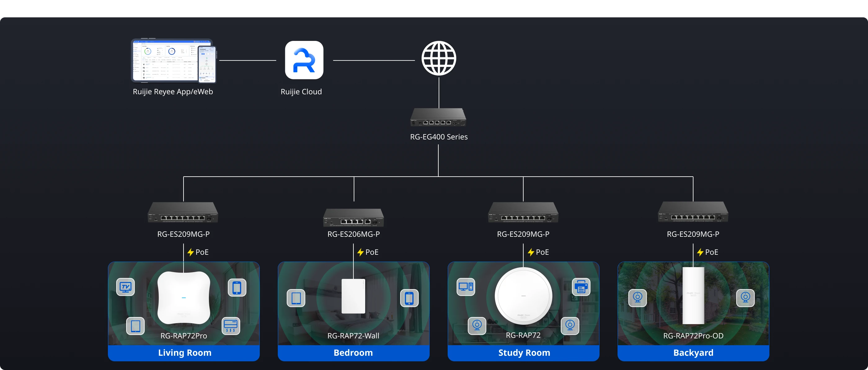Click the Bedroom label bar

pos(353,353)
